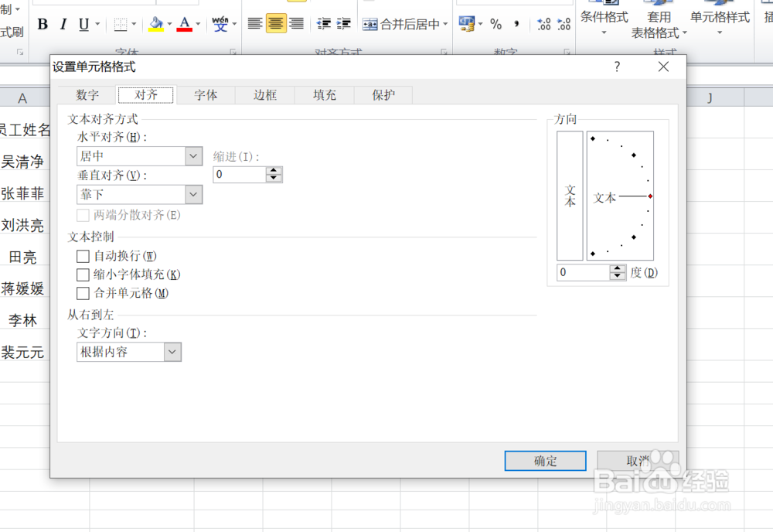The image size is (773, 532).
Task: Align text right in ribbon
Action: pyautogui.click(x=296, y=23)
